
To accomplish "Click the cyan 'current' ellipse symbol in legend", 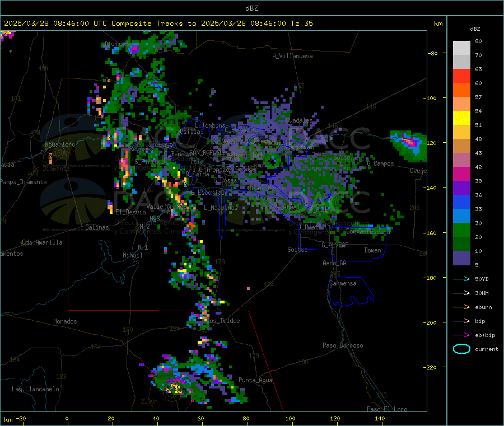I will [x=461, y=349].
